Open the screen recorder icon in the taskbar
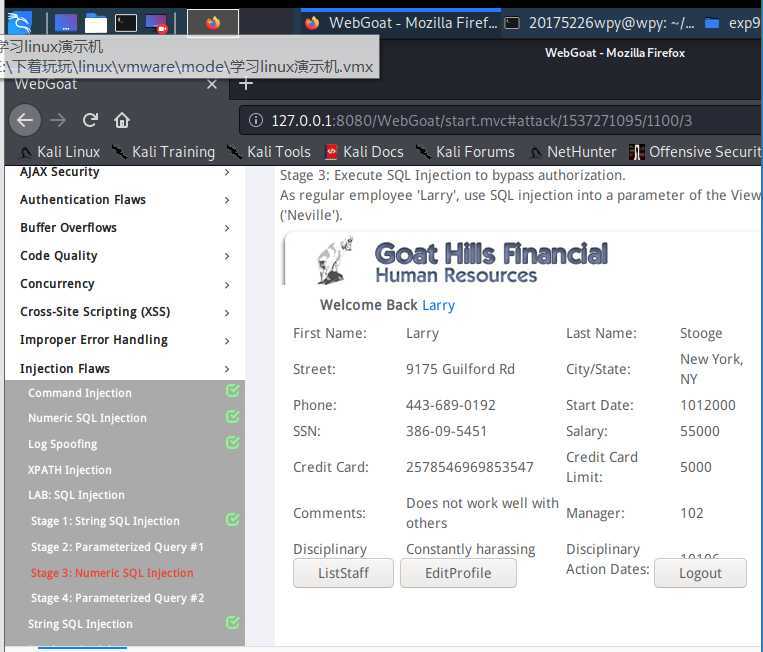 156,23
